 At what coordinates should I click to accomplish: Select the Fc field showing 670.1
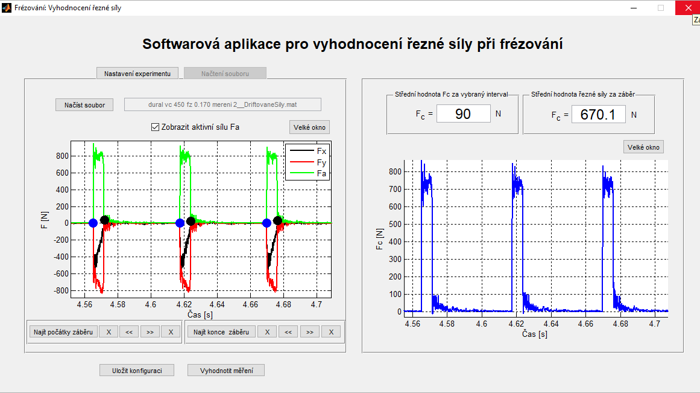(598, 114)
